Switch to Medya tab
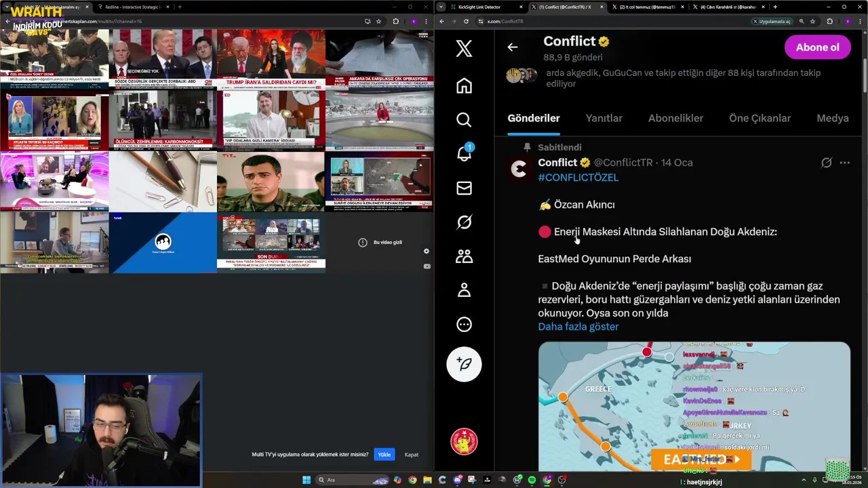This screenshot has width=868, height=488. [x=833, y=118]
